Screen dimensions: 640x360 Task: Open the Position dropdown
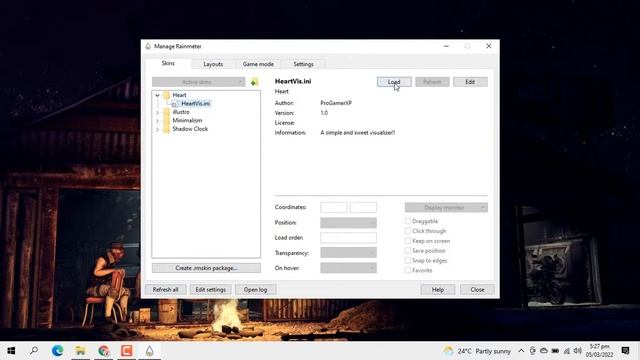click(349, 223)
